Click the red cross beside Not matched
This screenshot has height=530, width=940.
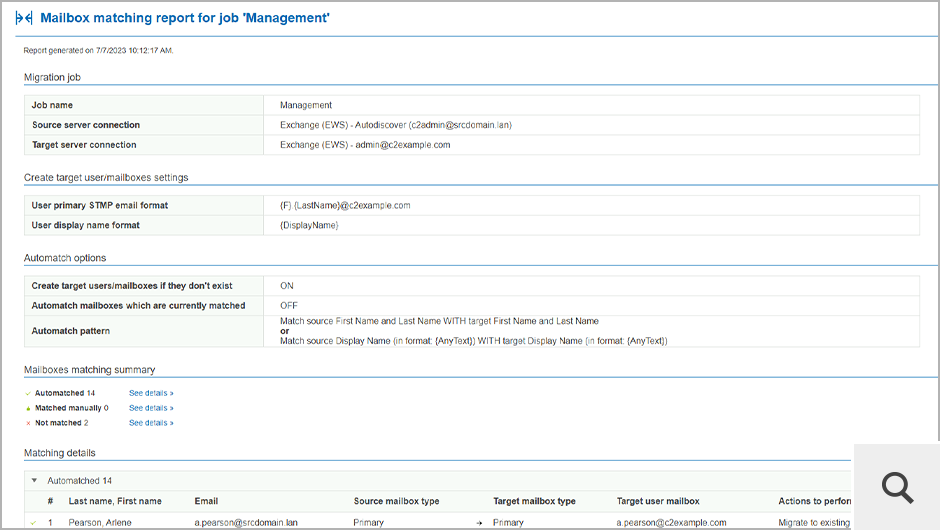pyautogui.click(x=28, y=423)
